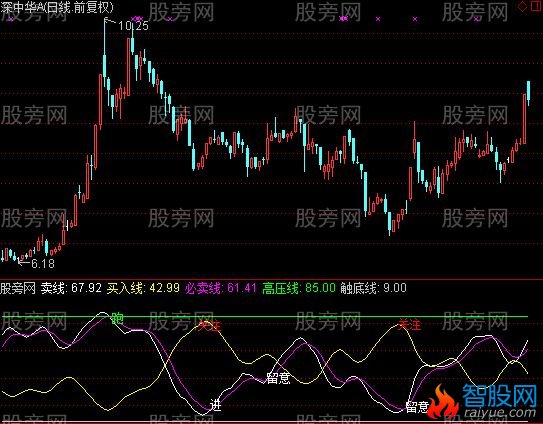Click the red 关注 marker after 跑 signal

(210, 326)
